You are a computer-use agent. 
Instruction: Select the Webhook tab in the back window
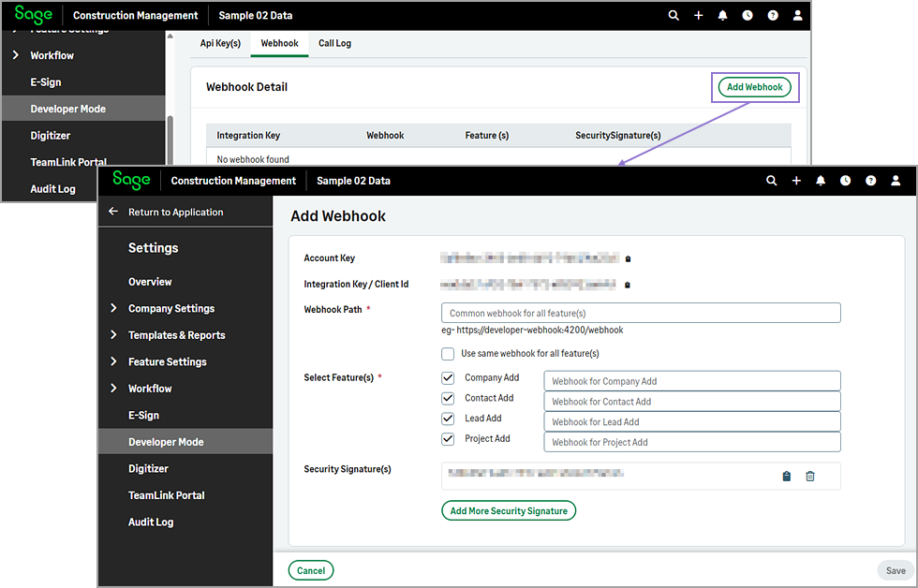click(x=279, y=43)
